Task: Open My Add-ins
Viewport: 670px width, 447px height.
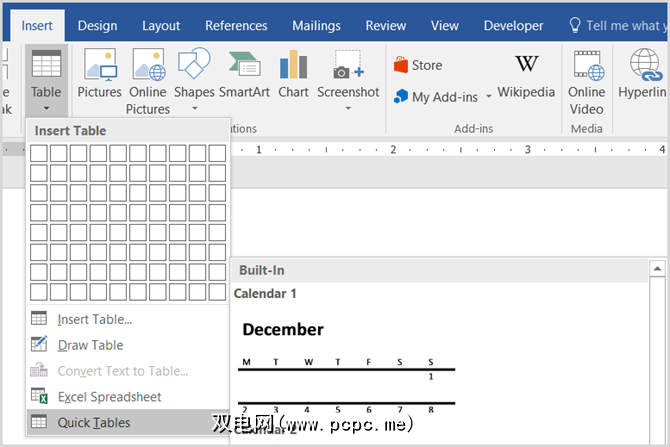Action: (436, 97)
